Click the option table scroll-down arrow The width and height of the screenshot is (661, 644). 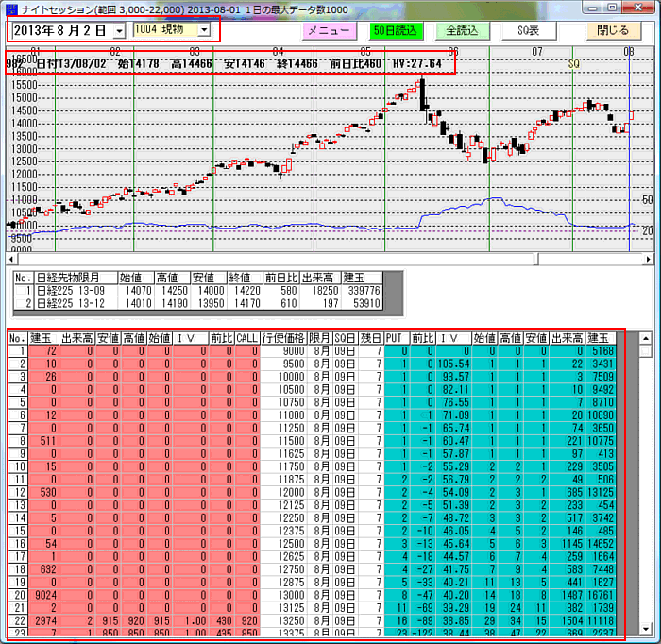coord(646,629)
